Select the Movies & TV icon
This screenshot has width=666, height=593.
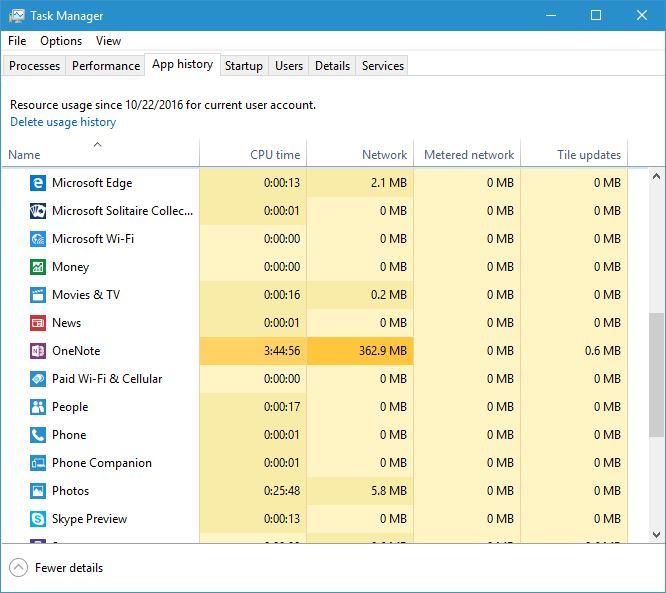[38, 295]
